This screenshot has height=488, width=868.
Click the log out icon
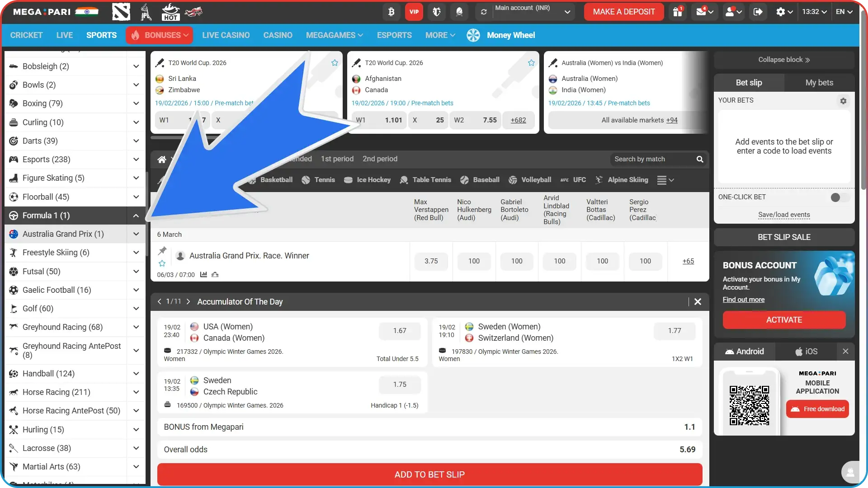pos(758,12)
